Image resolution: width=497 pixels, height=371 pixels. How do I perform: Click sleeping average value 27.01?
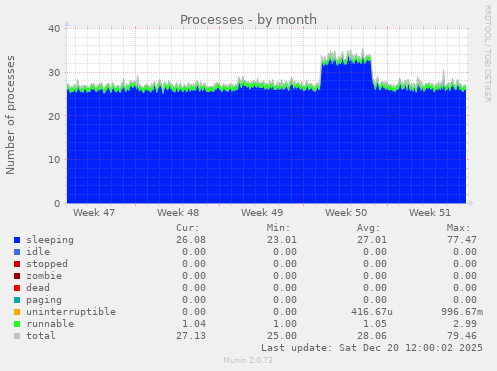372,240
